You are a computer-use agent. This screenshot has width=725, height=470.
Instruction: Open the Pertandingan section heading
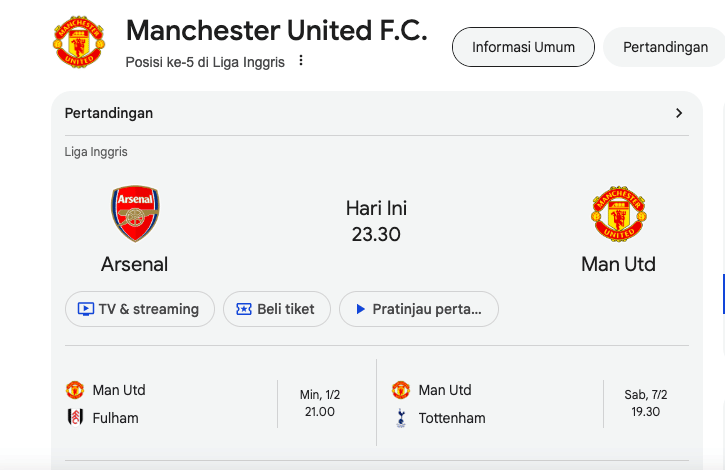109,113
